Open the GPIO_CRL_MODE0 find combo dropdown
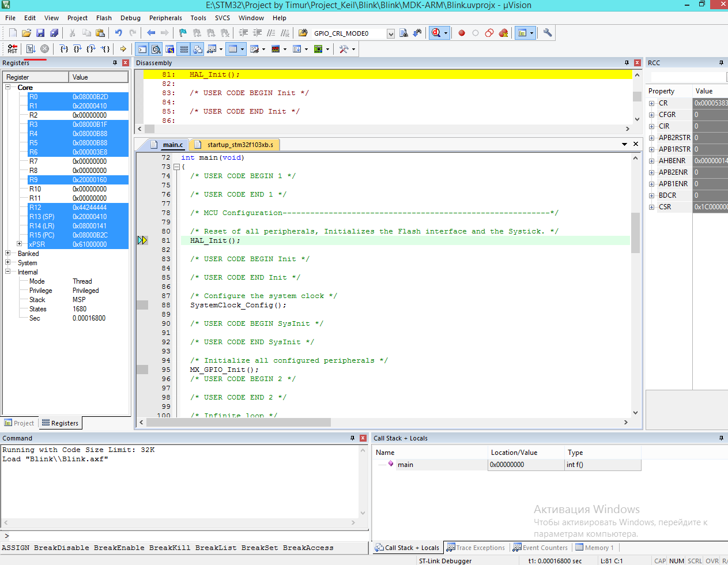 click(390, 33)
